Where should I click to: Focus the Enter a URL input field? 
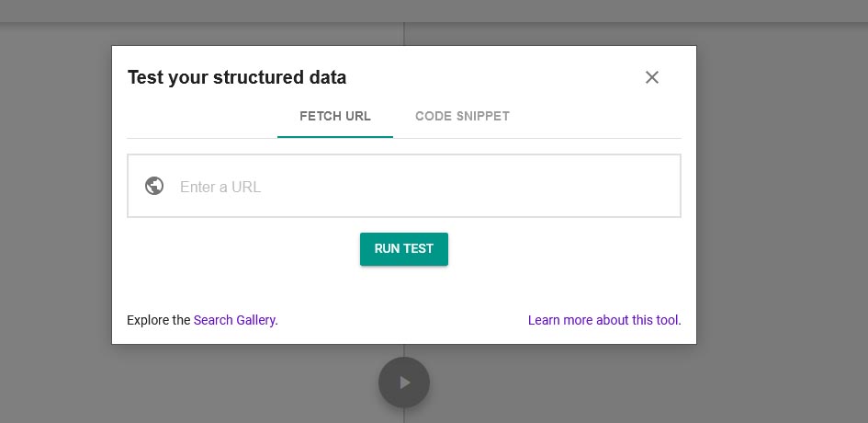[x=404, y=186]
